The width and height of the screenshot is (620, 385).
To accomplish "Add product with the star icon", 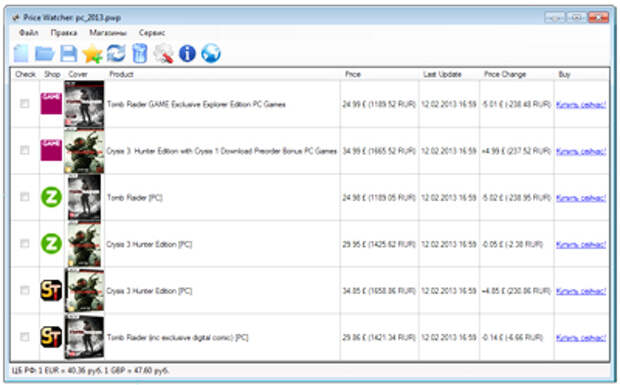I will (93, 53).
